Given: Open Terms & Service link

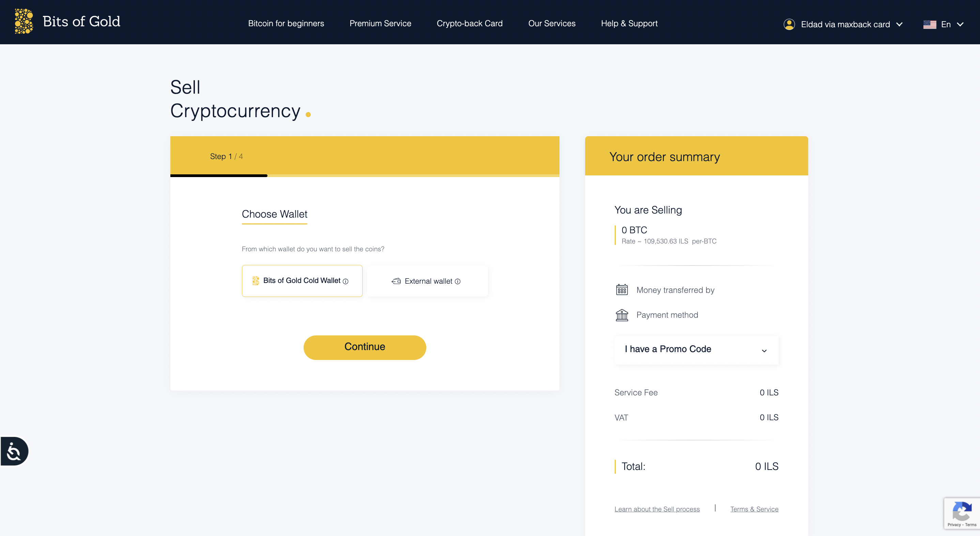Looking at the screenshot, I should (754, 509).
